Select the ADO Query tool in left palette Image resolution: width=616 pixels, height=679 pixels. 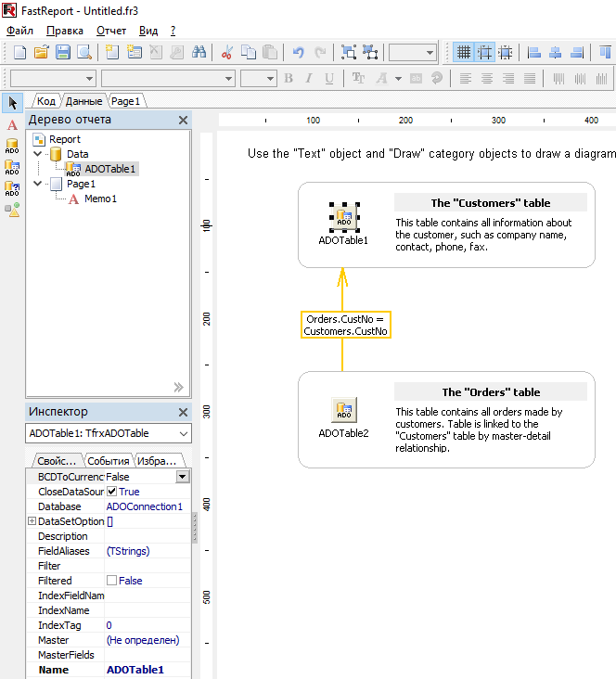tap(12, 188)
